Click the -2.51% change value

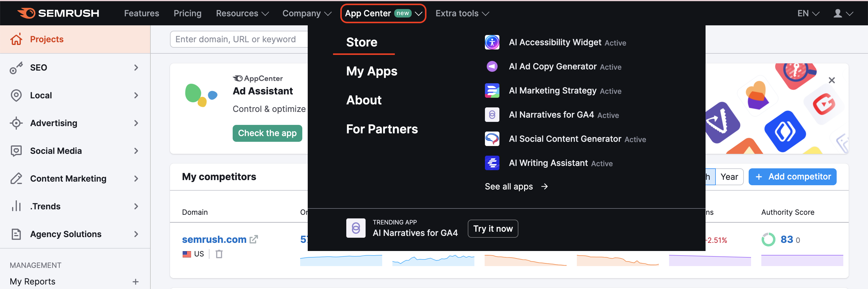(x=716, y=240)
